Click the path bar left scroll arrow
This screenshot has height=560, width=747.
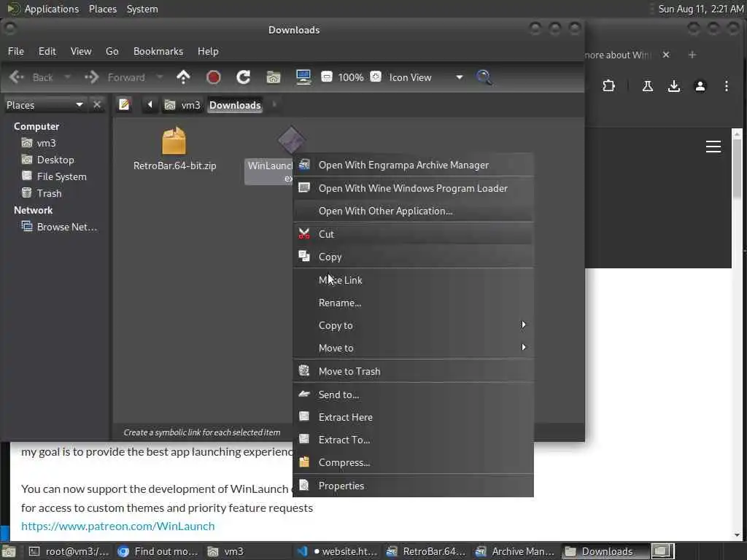(x=150, y=105)
